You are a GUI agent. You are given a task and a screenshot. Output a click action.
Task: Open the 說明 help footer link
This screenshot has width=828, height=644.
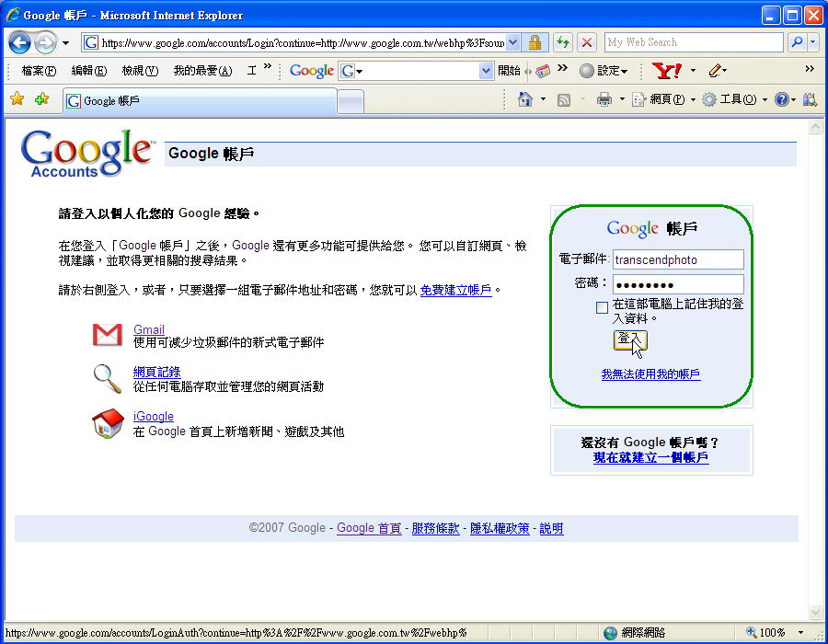(551, 528)
